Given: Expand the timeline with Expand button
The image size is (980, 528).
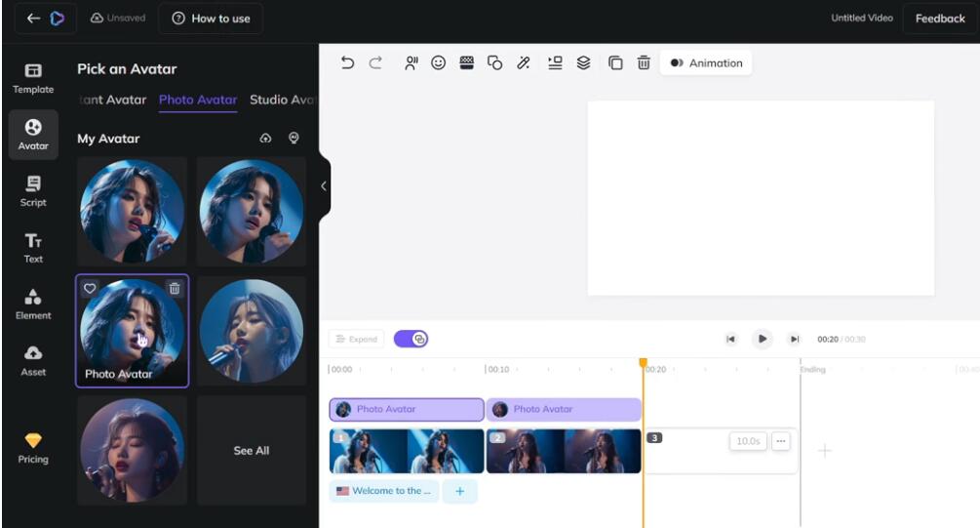Looking at the screenshot, I should pos(356,339).
